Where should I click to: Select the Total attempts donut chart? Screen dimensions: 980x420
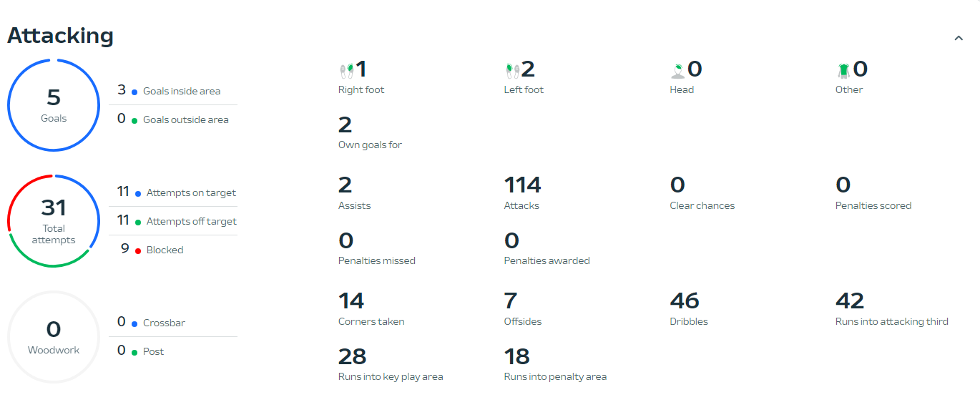(x=54, y=221)
